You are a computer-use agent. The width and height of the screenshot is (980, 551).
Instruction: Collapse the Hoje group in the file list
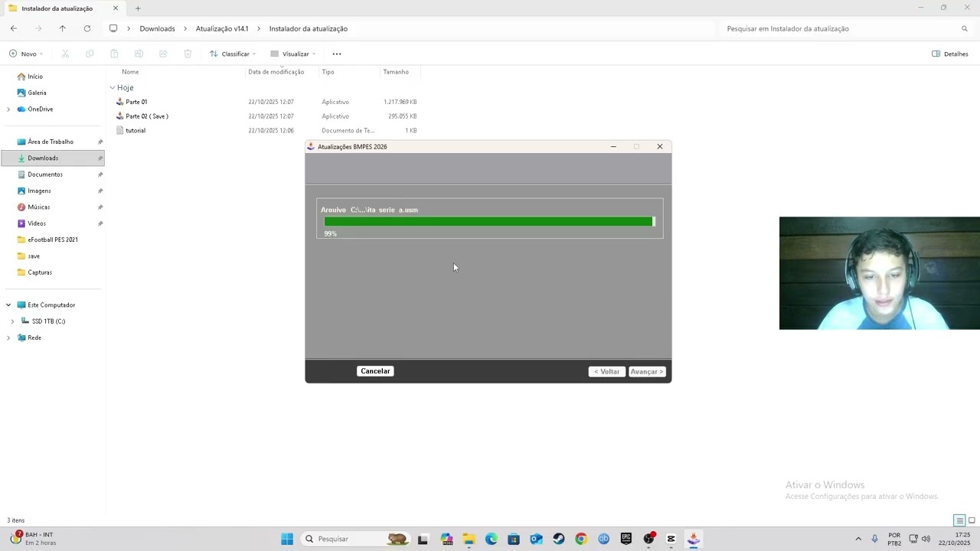[x=113, y=88]
